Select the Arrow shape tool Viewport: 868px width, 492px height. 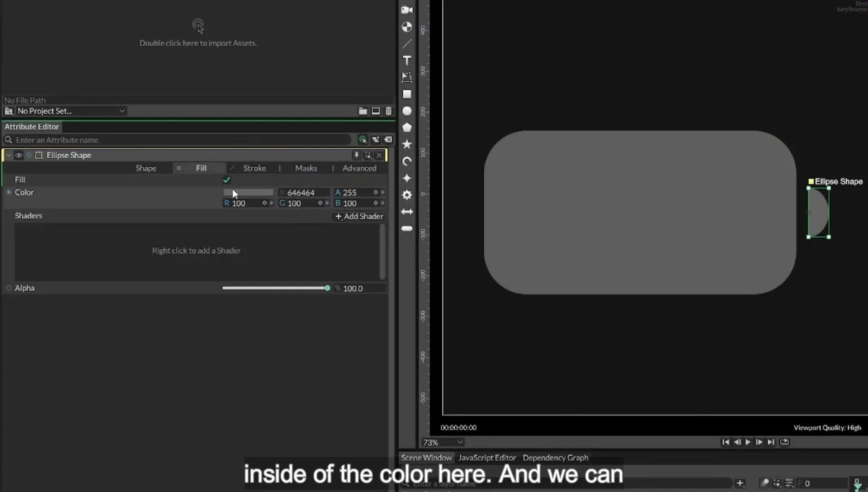[407, 212]
